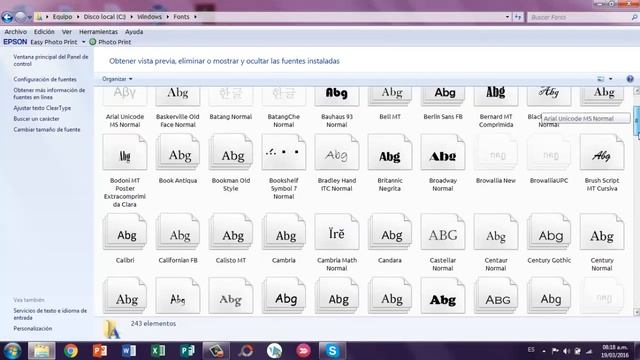
Task: Select the Cambria font icon
Action: point(284,232)
